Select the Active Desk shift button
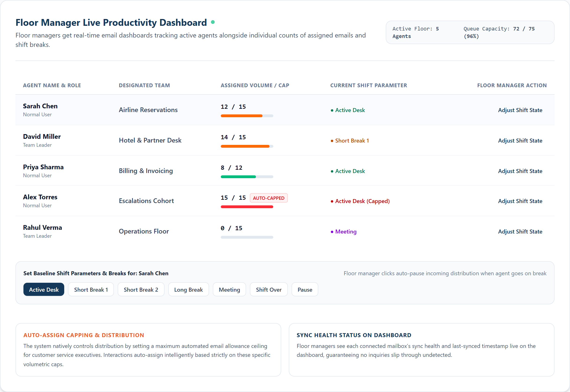570x392 pixels. [x=44, y=290]
